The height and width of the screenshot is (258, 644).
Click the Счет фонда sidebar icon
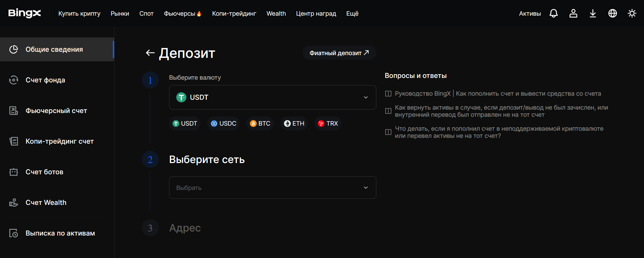coord(14,80)
